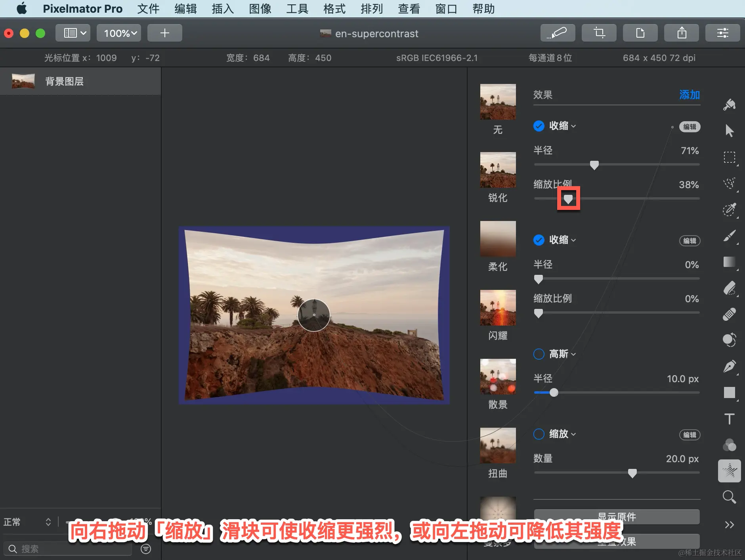Click the filter icon beside the layer search

(146, 549)
